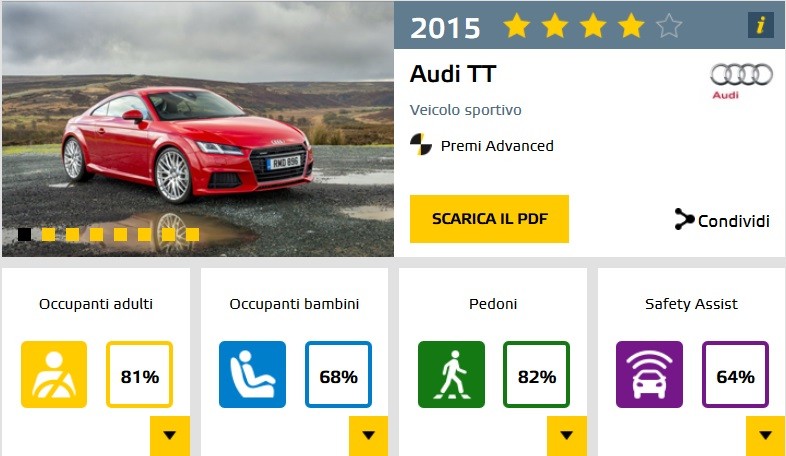
Task: Expand the Occupanti bambini details arrow
Action: [x=368, y=435]
